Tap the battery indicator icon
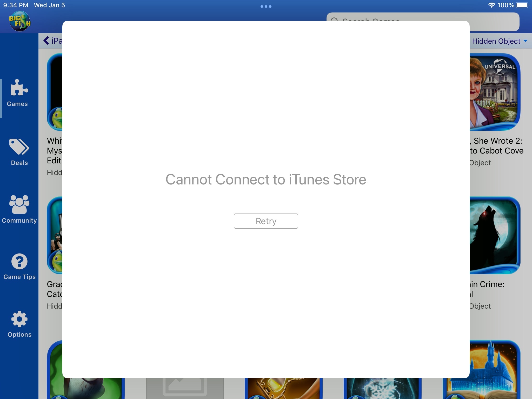Viewport: 532px width, 399px height. pos(522,5)
